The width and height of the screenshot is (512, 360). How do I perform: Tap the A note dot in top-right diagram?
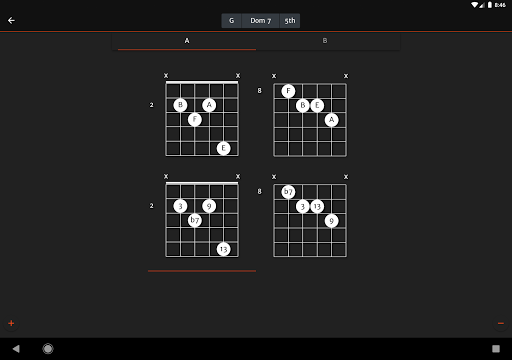[331, 120]
